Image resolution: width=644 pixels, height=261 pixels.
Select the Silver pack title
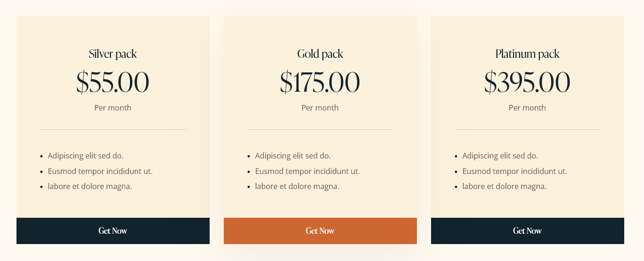point(113,54)
